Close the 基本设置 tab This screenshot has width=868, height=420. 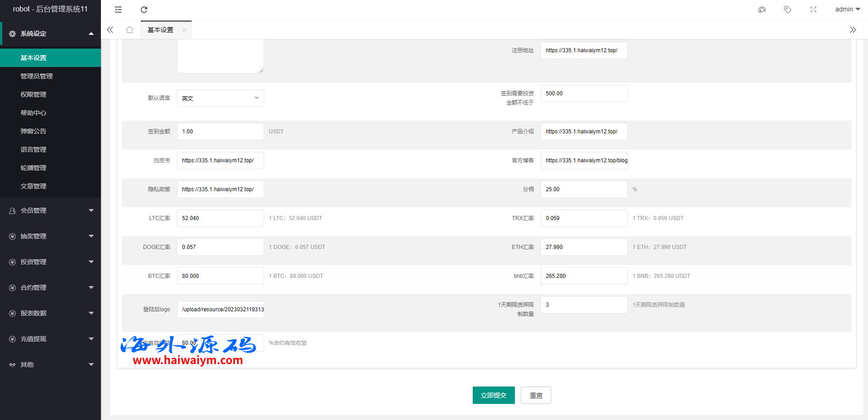[x=184, y=30]
